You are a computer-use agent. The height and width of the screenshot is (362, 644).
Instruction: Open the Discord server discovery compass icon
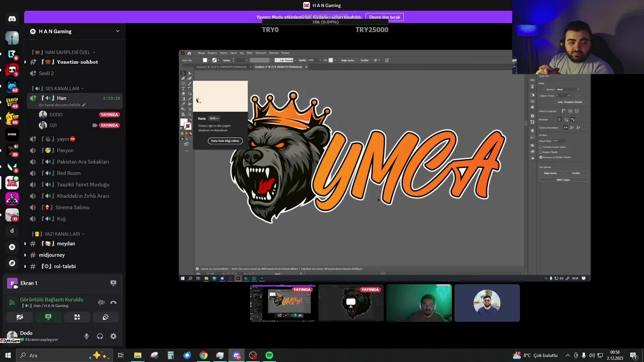[12, 263]
